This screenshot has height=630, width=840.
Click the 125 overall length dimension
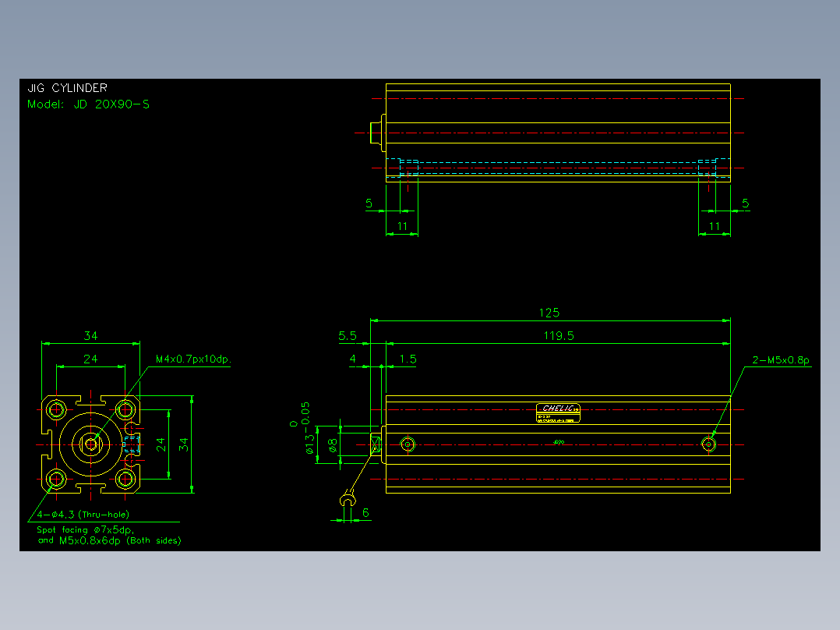(x=549, y=313)
